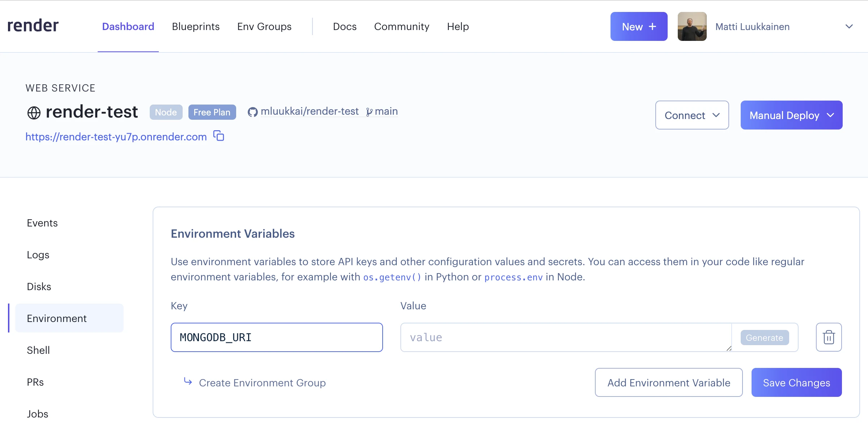Click the Node badge
The width and height of the screenshot is (868, 424).
(x=166, y=112)
